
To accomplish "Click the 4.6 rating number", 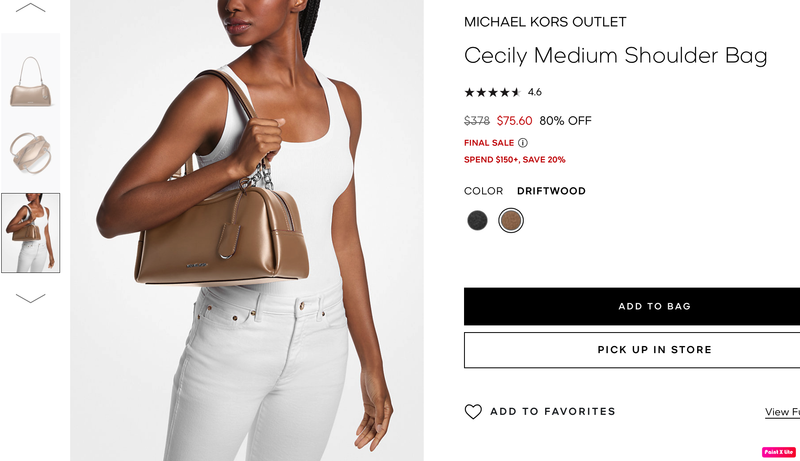I will click(534, 92).
